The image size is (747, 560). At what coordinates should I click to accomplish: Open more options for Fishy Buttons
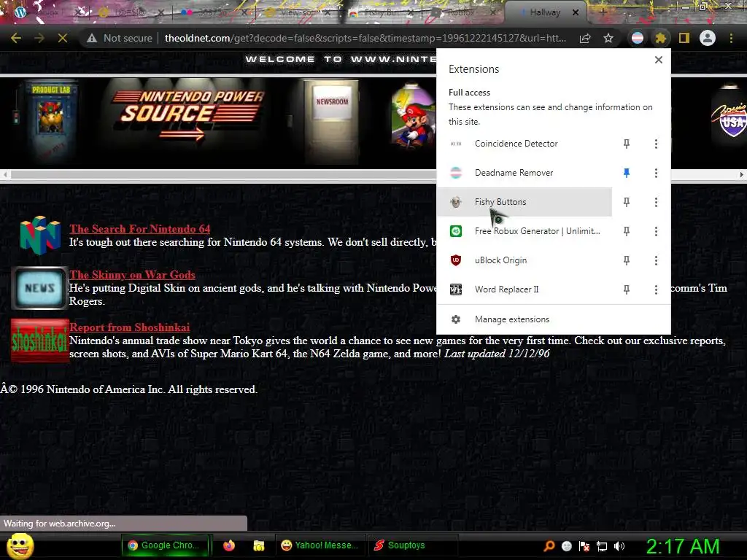[x=656, y=202]
